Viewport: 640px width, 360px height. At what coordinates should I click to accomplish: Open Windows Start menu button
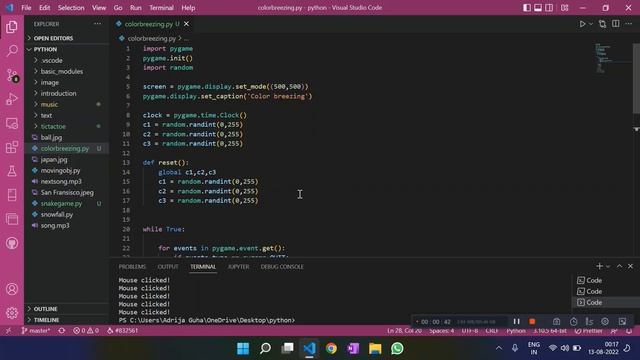243,348
